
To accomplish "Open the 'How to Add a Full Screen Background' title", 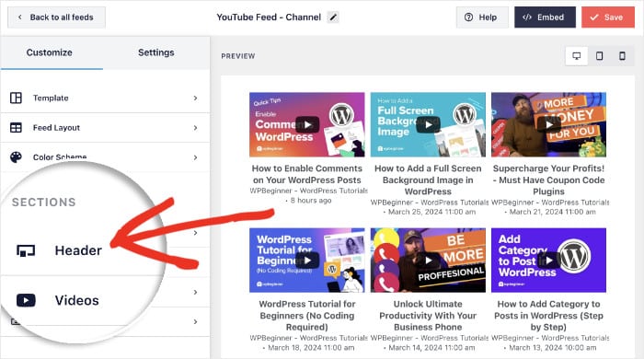I will tap(428, 179).
